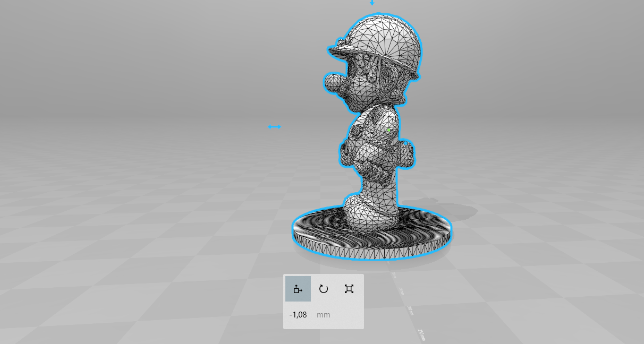Click the -1,08 offset value field

tap(298, 315)
